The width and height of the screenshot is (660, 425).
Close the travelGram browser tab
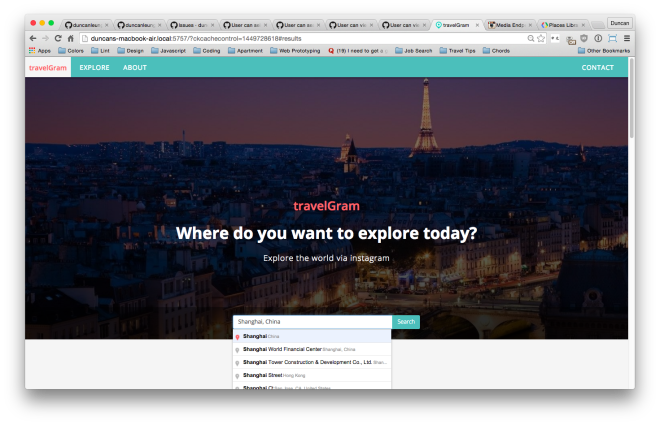pyautogui.click(x=477, y=25)
